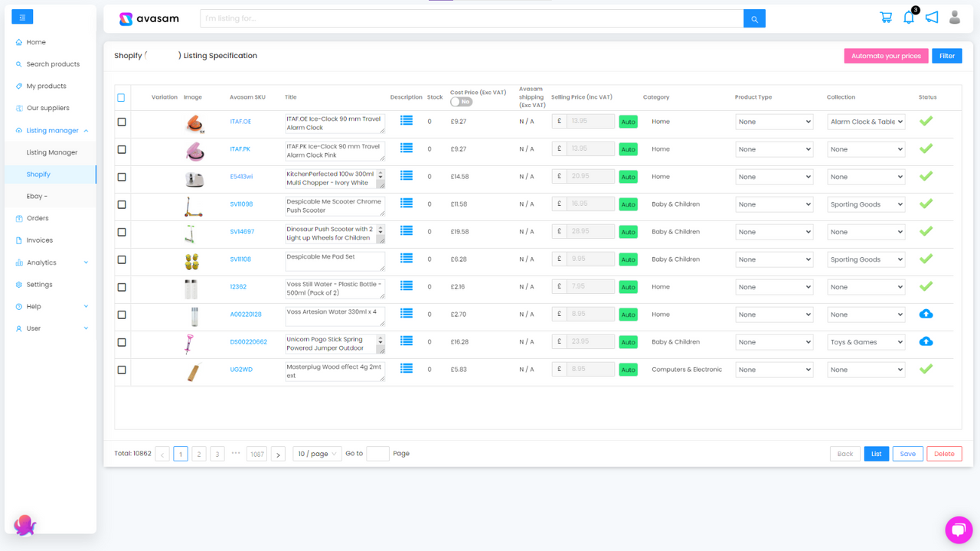Click the megaphone announcements icon
This screenshot has width=980, height=551.
tap(932, 16)
